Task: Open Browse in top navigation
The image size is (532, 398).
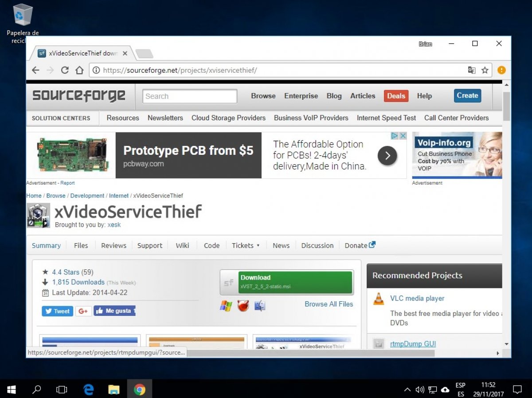Action: point(263,96)
